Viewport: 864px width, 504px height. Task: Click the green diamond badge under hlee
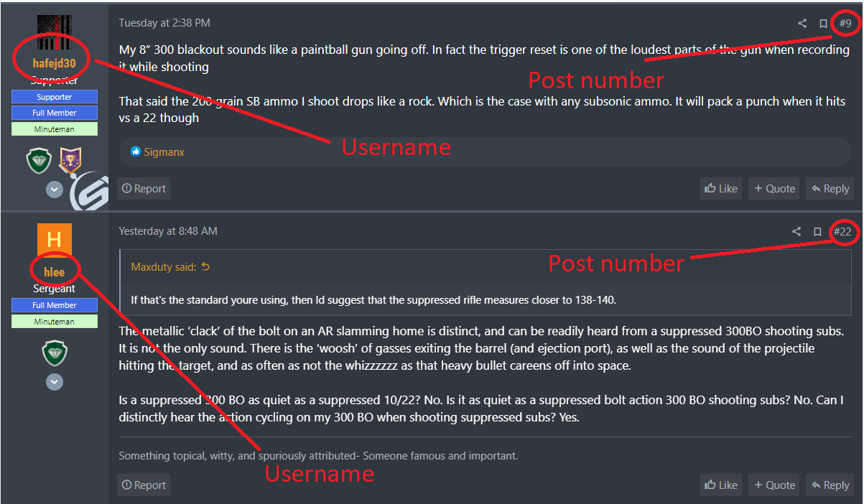pos(55,353)
